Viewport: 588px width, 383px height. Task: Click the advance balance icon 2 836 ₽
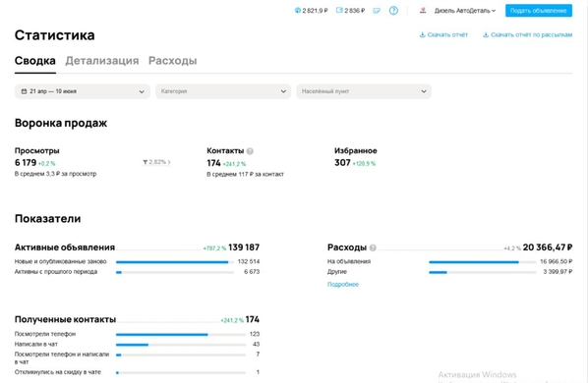coord(339,10)
